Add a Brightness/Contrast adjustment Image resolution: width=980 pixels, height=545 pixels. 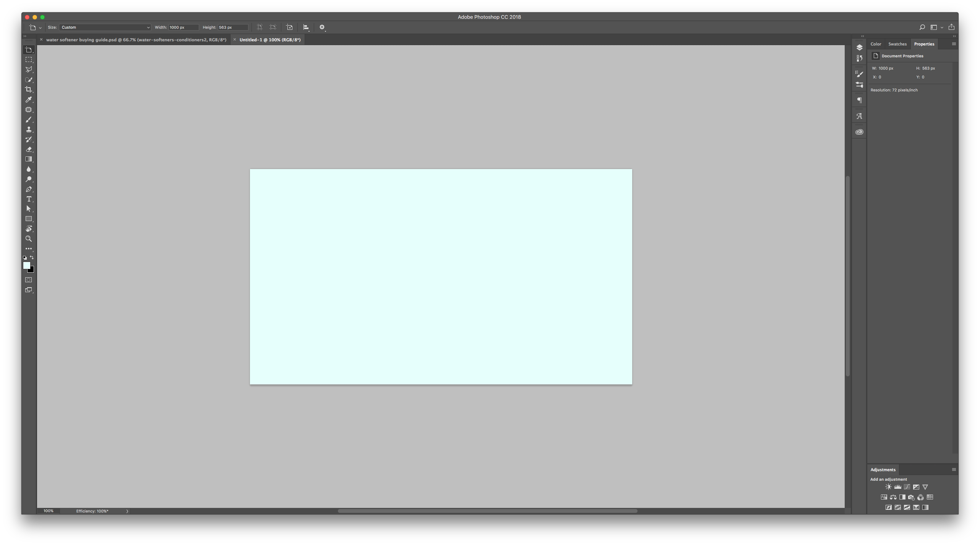(888, 487)
